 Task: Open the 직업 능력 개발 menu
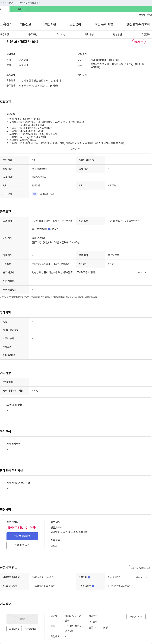pos(104,24)
